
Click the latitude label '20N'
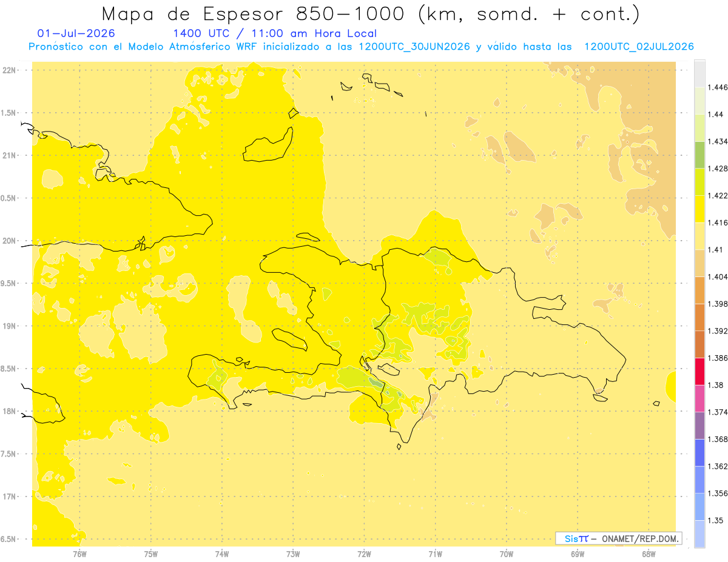(x=10, y=241)
